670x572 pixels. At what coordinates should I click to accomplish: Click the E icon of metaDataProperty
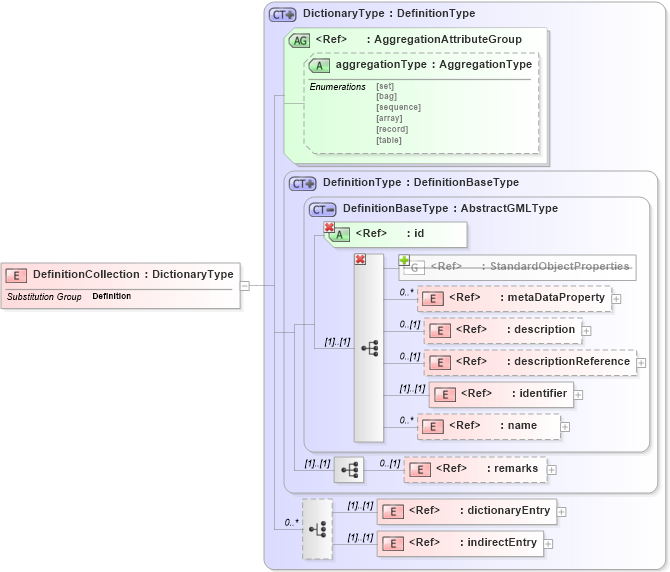click(x=432, y=299)
